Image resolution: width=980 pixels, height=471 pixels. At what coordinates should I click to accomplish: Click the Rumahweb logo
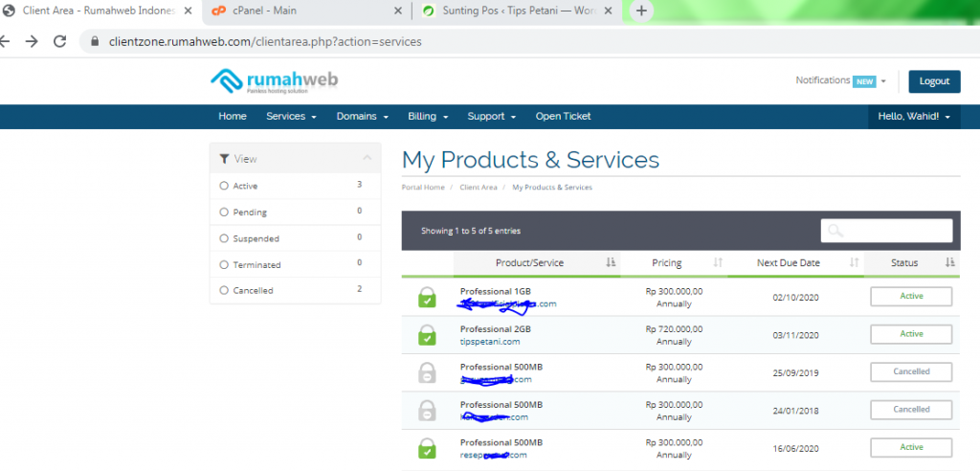point(275,81)
